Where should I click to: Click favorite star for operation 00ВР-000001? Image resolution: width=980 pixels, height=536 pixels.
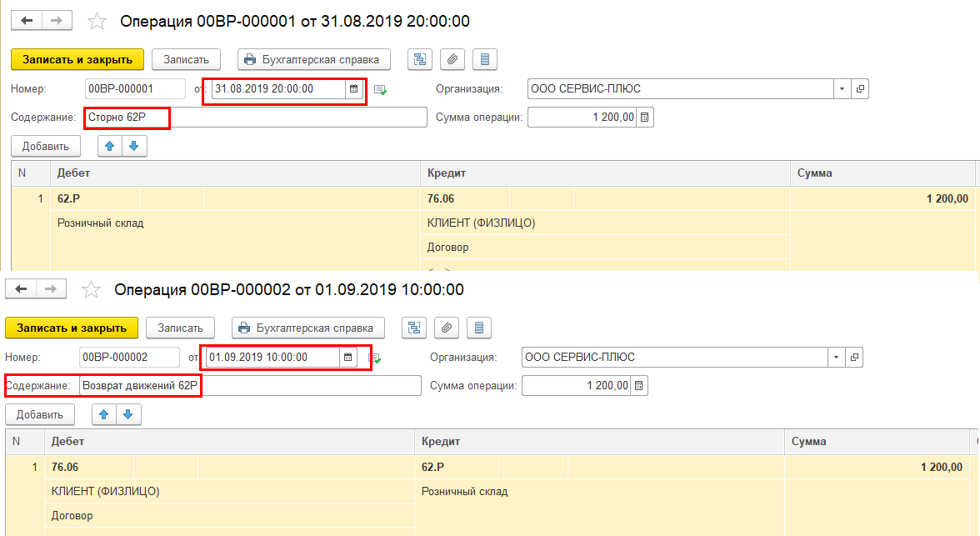[97, 22]
